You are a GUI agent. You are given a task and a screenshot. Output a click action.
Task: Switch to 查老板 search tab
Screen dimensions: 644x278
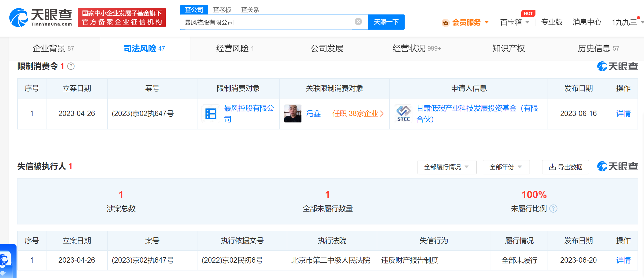[222, 10]
